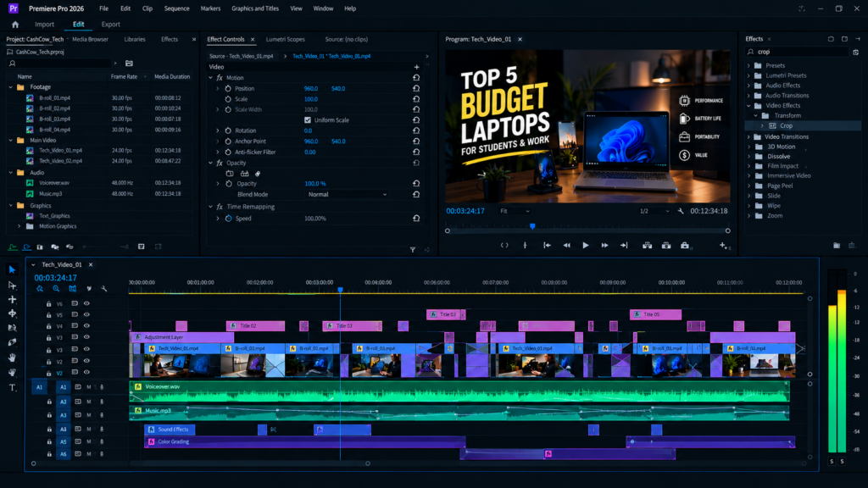Click the Home icon

[15, 25]
